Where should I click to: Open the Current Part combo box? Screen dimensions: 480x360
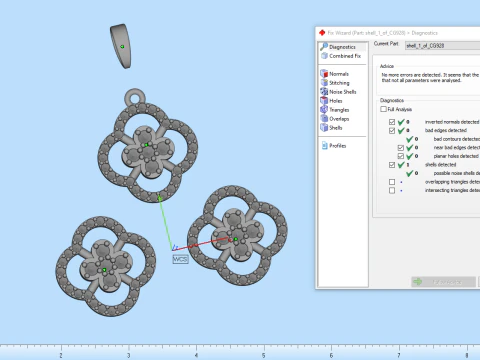(x=442, y=46)
